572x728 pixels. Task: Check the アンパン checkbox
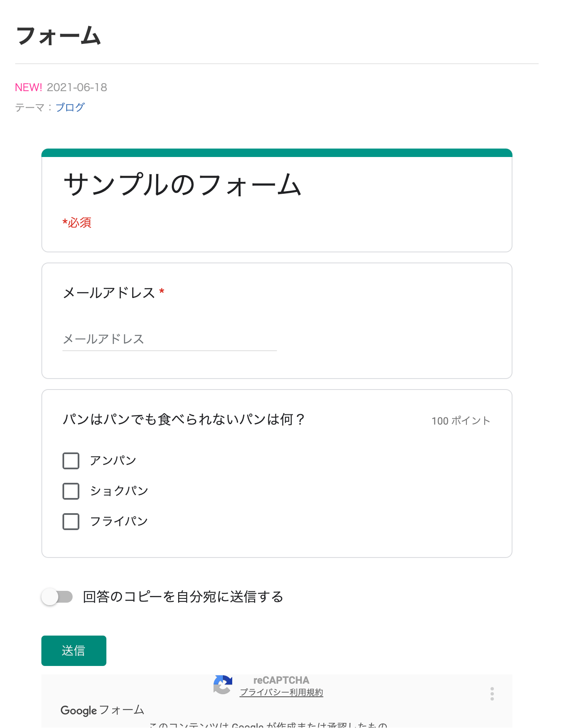70,461
